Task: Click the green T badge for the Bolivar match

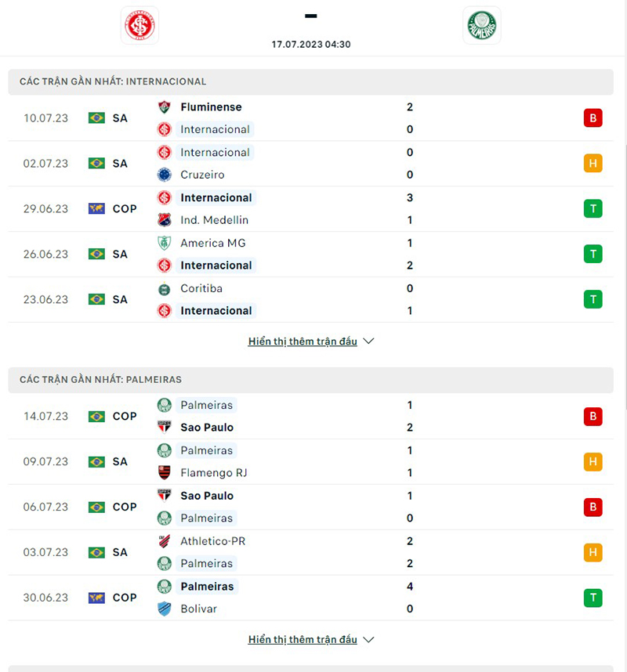Action: (593, 598)
